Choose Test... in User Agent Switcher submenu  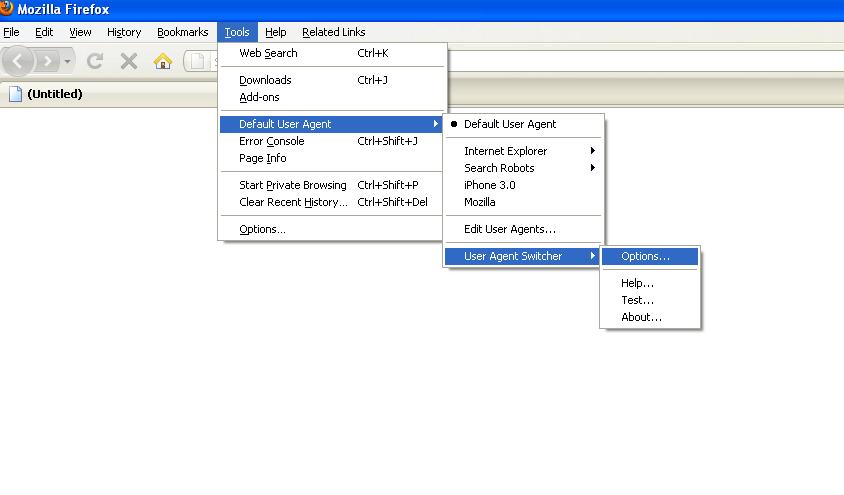coord(650,301)
